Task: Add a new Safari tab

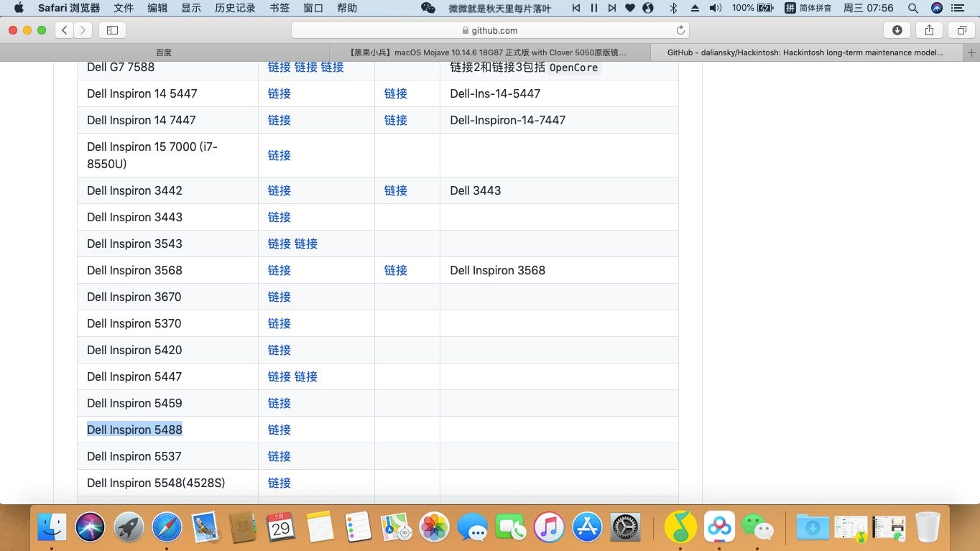Action: [971, 52]
